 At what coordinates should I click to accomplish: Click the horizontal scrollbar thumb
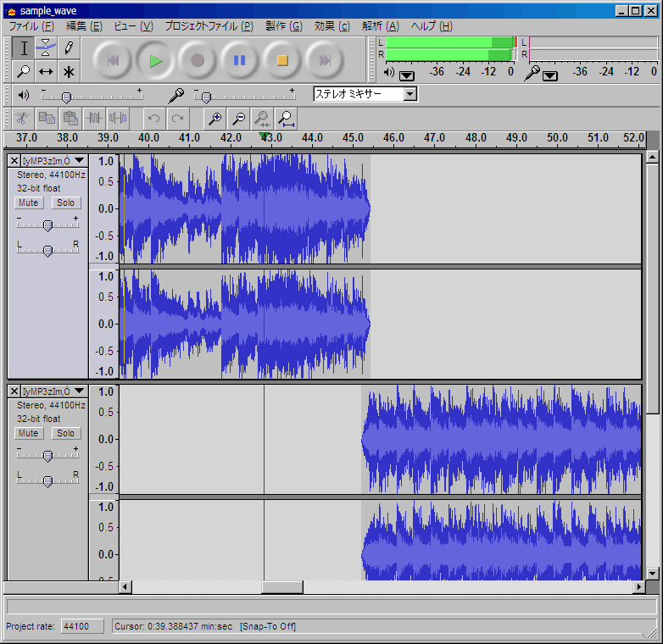pos(282,587)
